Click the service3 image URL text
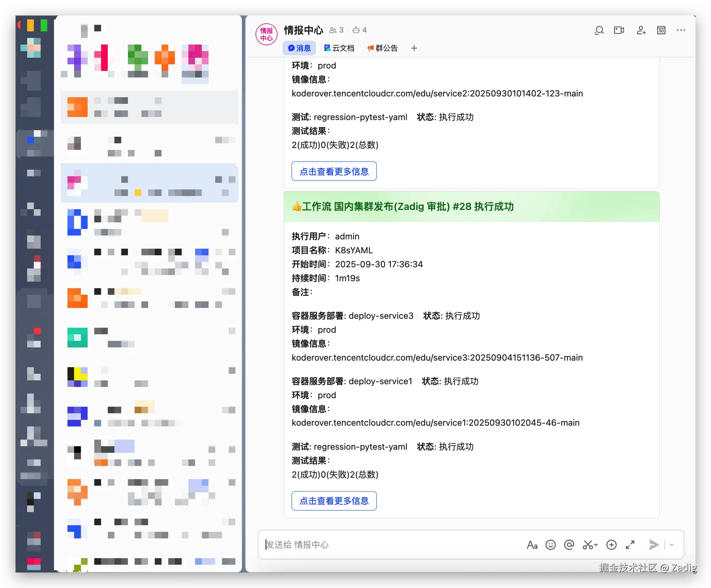Viewport: 711px width, 588px height. tap(437, 358)
